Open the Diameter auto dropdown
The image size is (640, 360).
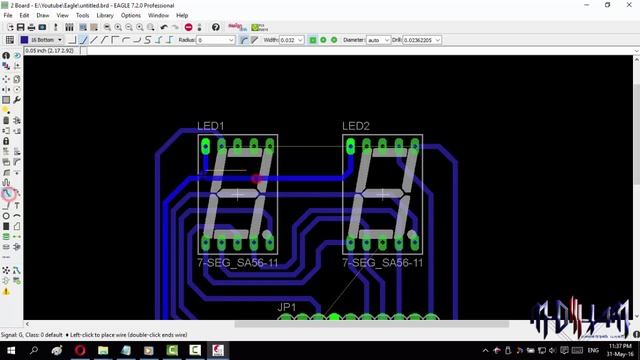tap(387, 40)
